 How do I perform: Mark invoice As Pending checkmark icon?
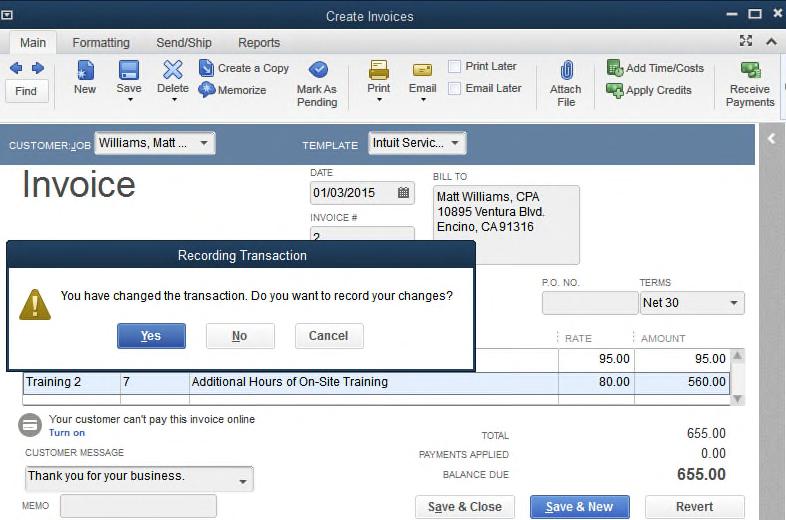(x=318, y=70)
